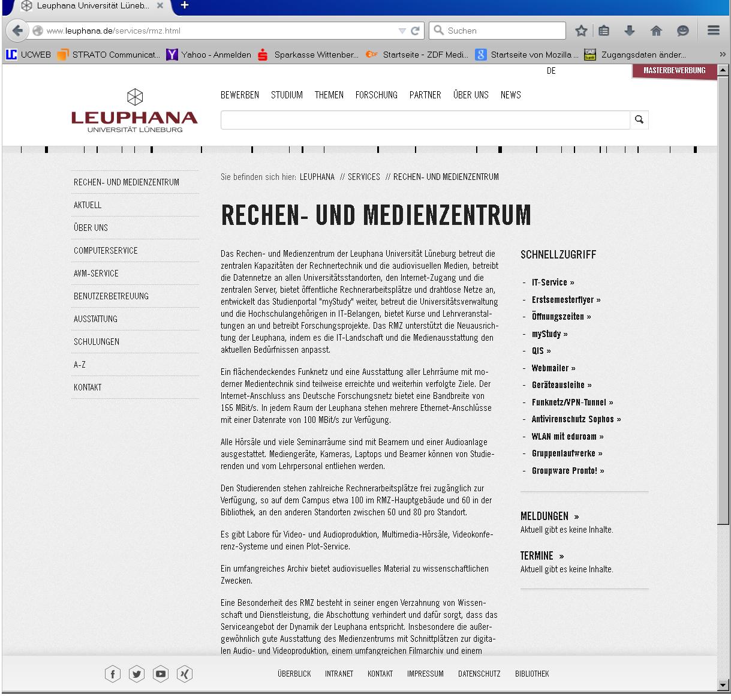Viewport: 731px width, 700px height.
Task: Open DATENSCHUTZ in the footer
Action: tap(479, 674)
